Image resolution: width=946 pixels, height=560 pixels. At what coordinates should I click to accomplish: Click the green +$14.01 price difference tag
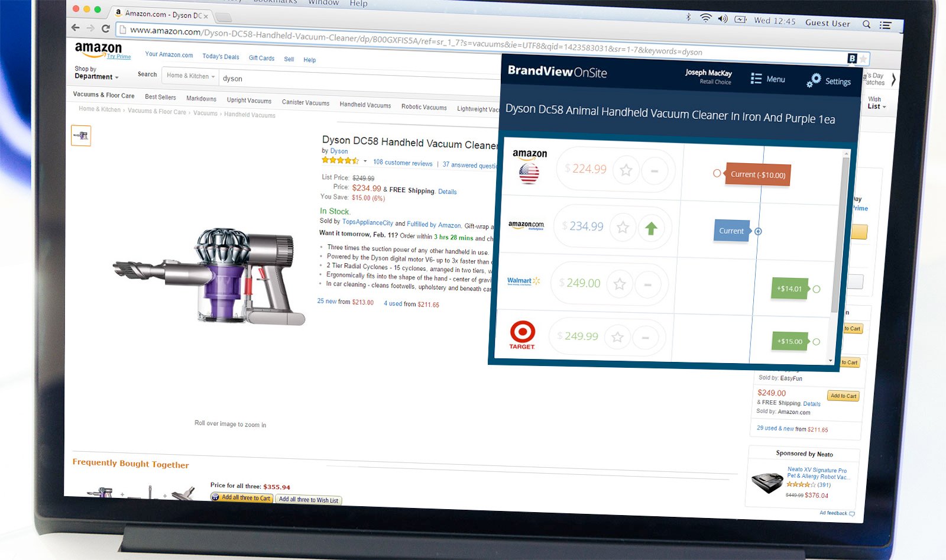click(790, 289)
